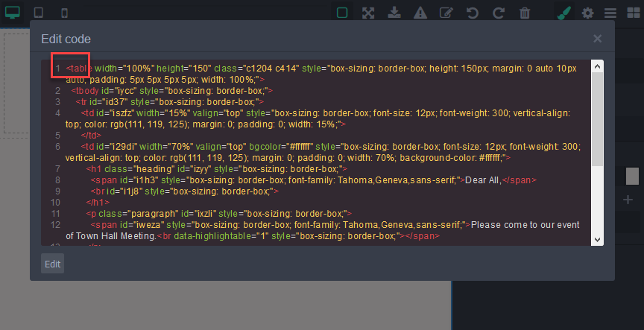Switch to desktop device preview
Screen dimensions: 644x330
(x=13, y=13)
